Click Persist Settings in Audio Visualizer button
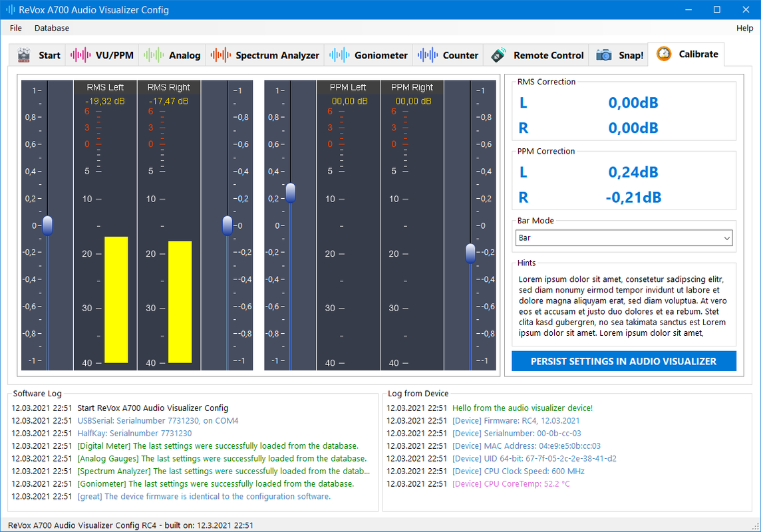The height and width of the screenshot is (532, 761). click(x=624, y=361)
